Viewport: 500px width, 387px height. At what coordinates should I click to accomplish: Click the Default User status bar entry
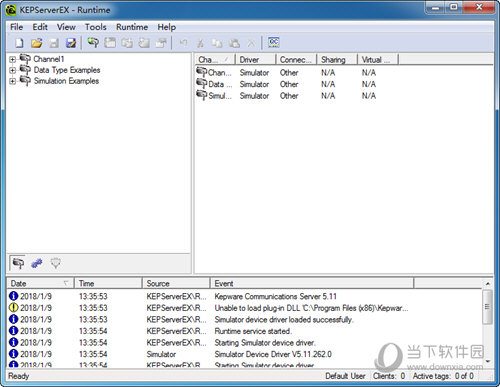click(x=345, y=376)
